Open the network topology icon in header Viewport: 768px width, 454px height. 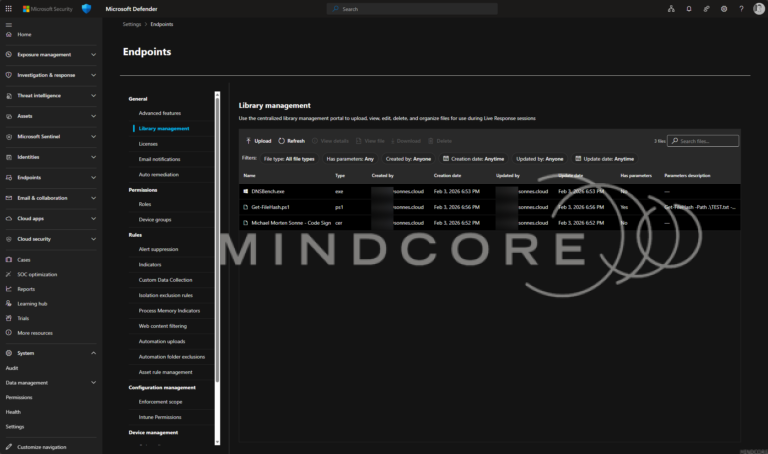[x=671, y=9]
